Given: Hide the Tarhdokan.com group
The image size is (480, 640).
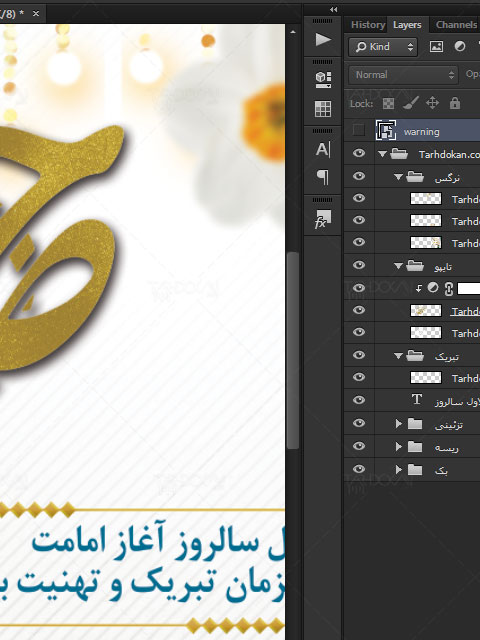Looking at the screenshot, I should (x=359, y=153).
